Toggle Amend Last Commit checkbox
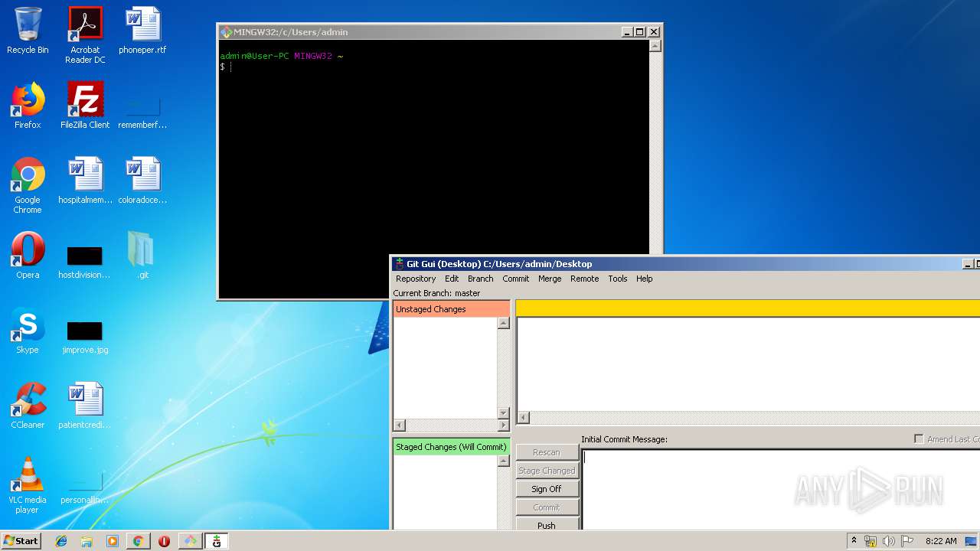980x551 pixels. click(919, 439)
